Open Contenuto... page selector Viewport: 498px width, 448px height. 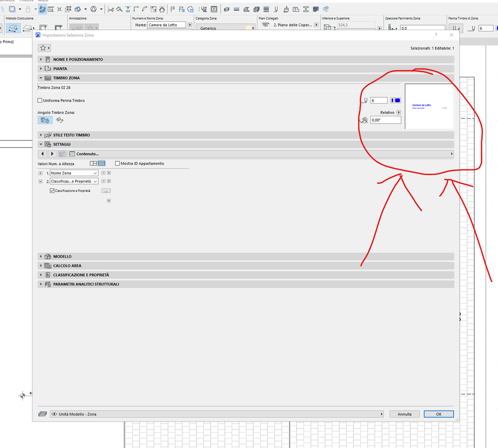261,154
